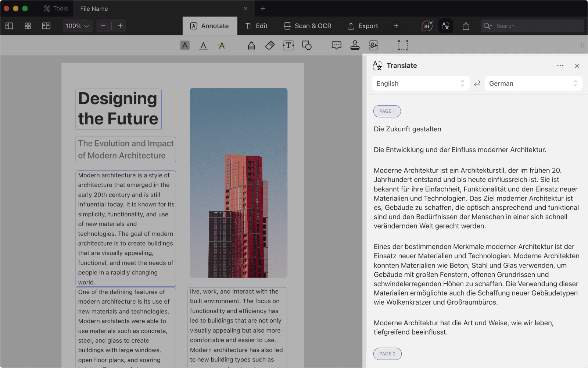Switch to thumbnail grid view
The image size is (588, 368).
click(x=28, y=26)
